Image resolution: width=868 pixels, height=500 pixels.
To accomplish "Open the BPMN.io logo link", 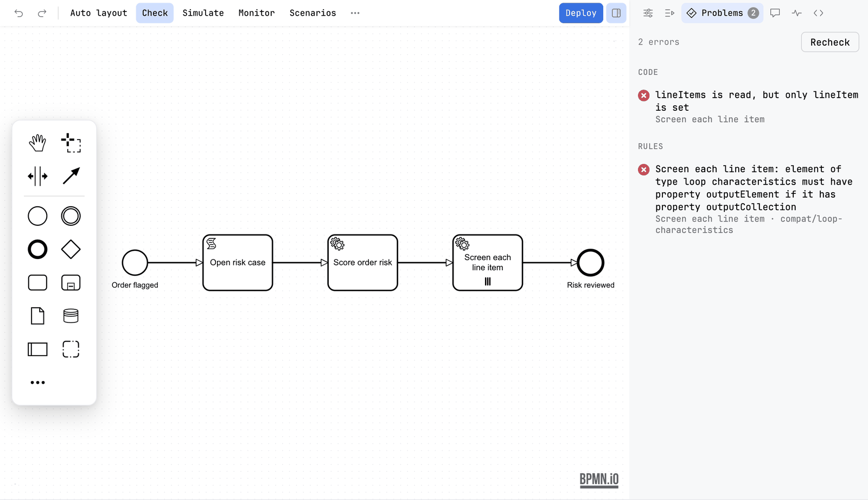I will (599, 480).
